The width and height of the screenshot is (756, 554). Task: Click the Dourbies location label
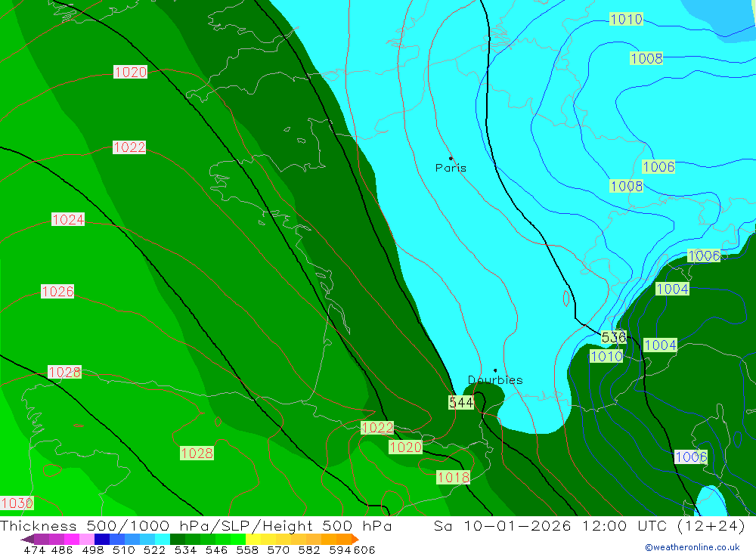coord(495,380)
